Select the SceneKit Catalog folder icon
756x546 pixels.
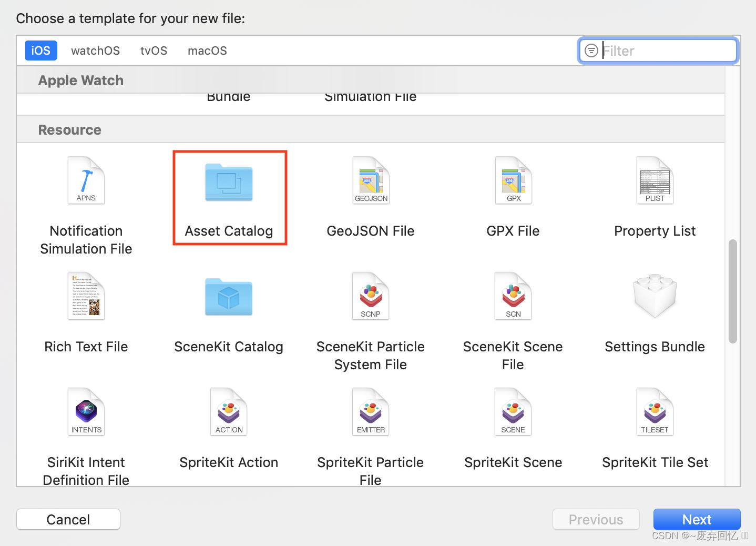(x=229, y=297)
